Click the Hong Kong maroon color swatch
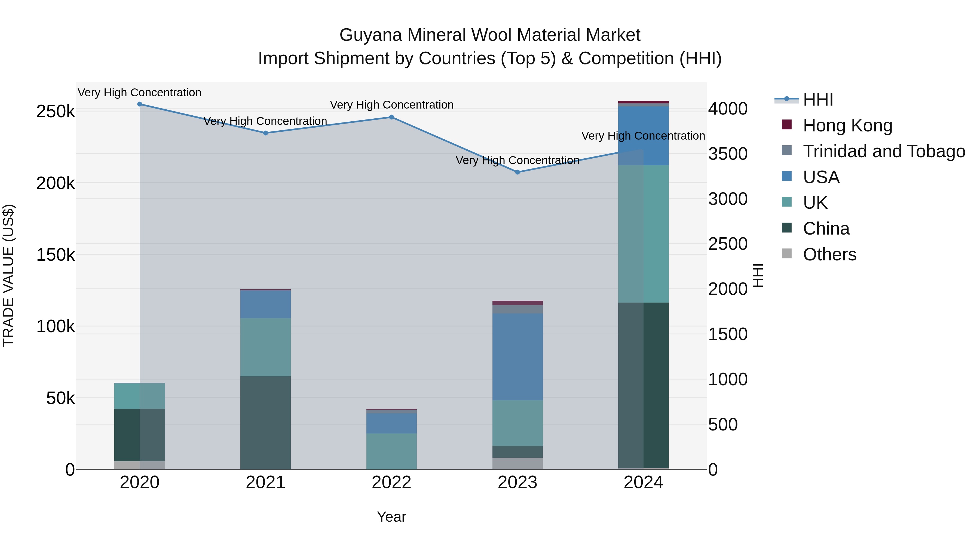The image size is (980, 551). point(786,124)
